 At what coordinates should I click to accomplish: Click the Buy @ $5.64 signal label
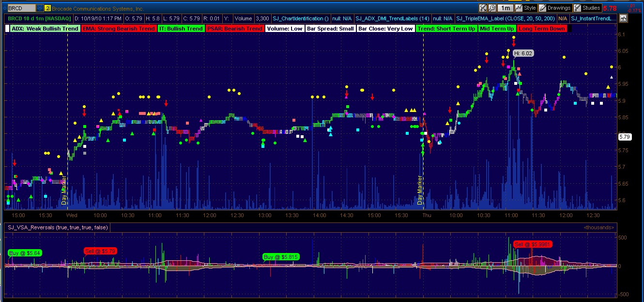coord(25,253)
